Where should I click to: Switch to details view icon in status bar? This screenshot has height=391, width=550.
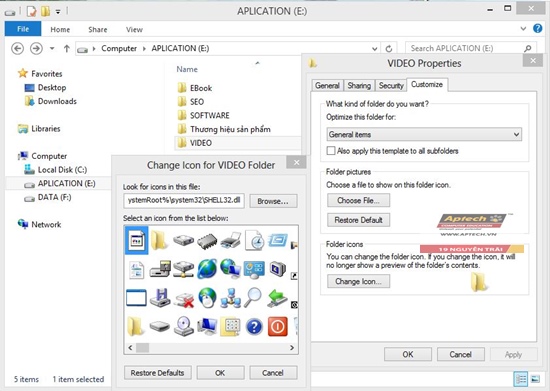521,379
